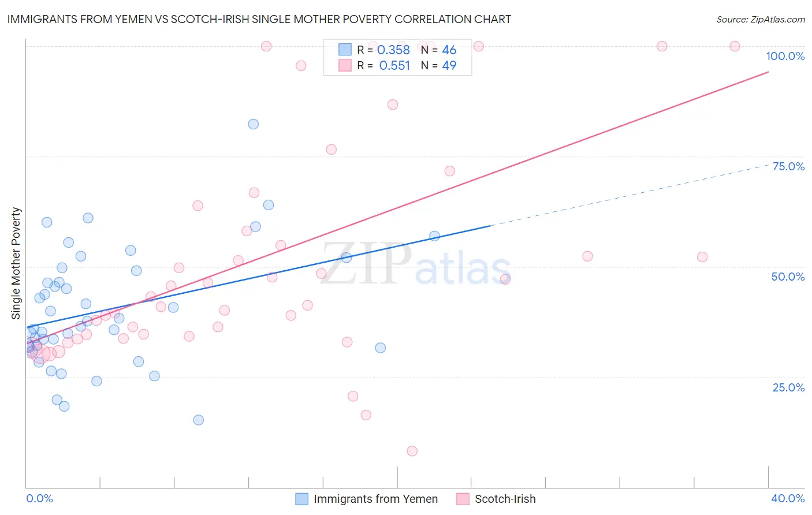The image size is (812, 515).
Task: Select the Scotch-Irish legend label
Action: coord(505,499)
